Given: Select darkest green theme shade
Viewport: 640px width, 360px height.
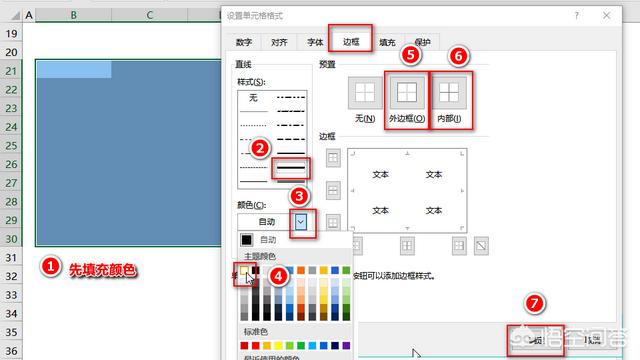Looking at the screenshot, I should [346, 316].
